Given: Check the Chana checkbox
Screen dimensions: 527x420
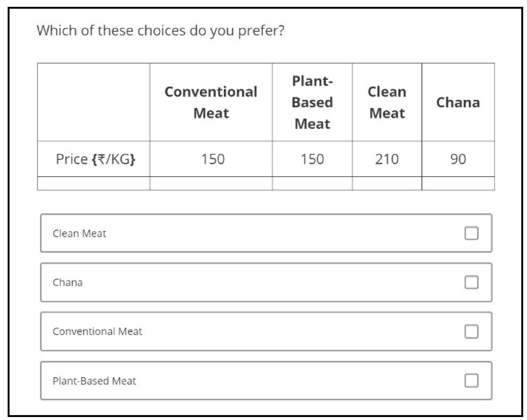Looking at the screenshot, I should (x=471, y=282).
